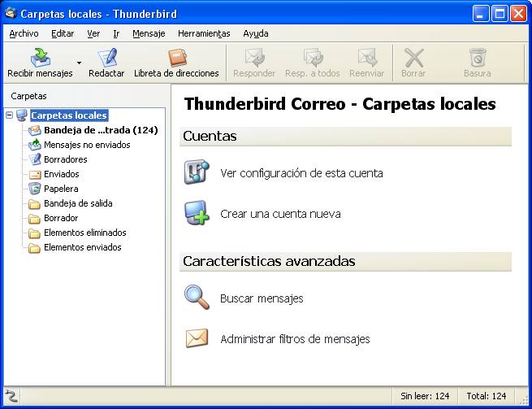Image resolution: width=532 pixels, height=409 pixels.
Task: Open Redactar to compose a message
Action: (106, 58)
